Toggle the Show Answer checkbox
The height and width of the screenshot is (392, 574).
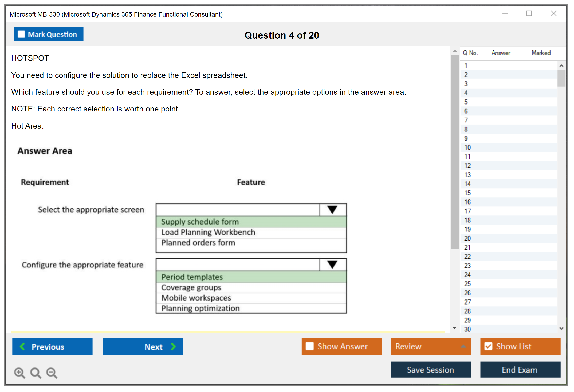[x=310, y=346]
